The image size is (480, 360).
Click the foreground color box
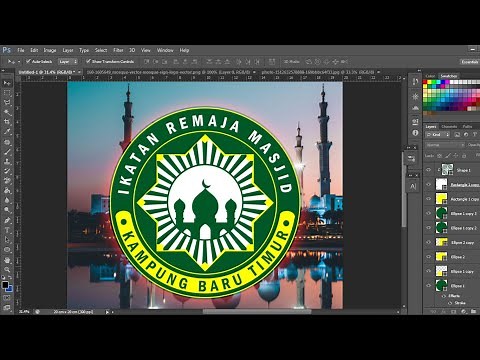[5, 285]
